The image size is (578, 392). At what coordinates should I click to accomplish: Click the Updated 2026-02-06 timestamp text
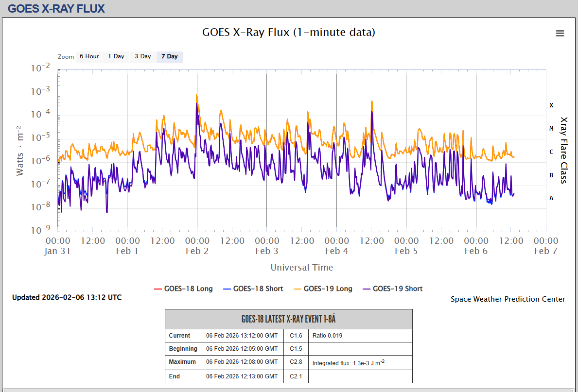tap(67, 297)
